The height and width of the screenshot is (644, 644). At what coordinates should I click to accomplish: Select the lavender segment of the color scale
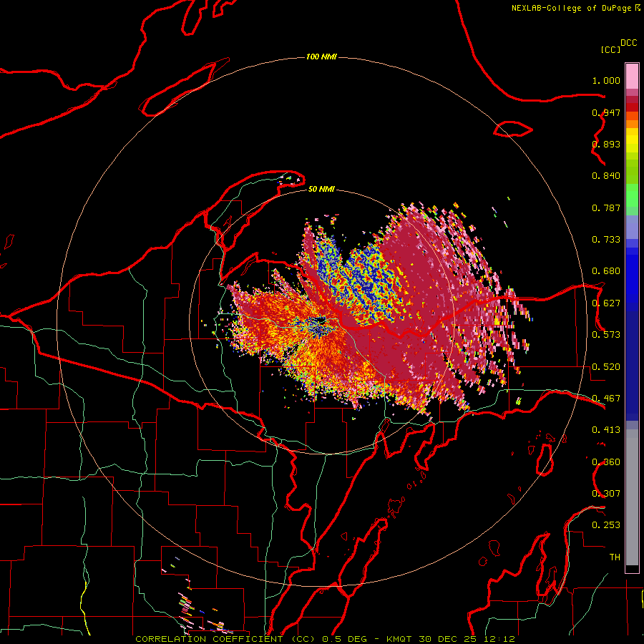coord(632,227)
